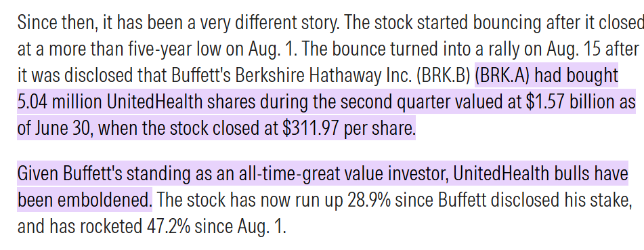Click the words "Since then" at paragraph start
Image resolution: width=644 pixels, height=250 pixels.
coord(57,23)
